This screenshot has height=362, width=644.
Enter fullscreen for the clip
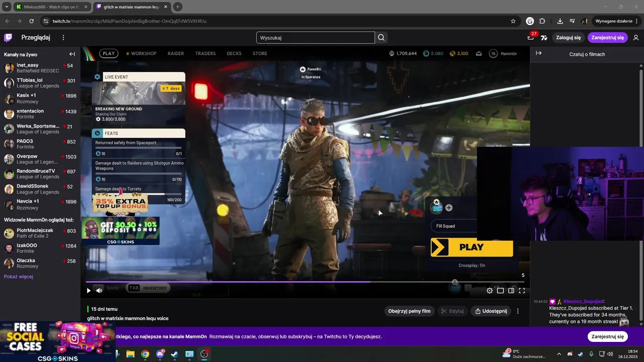pos(522,291)
